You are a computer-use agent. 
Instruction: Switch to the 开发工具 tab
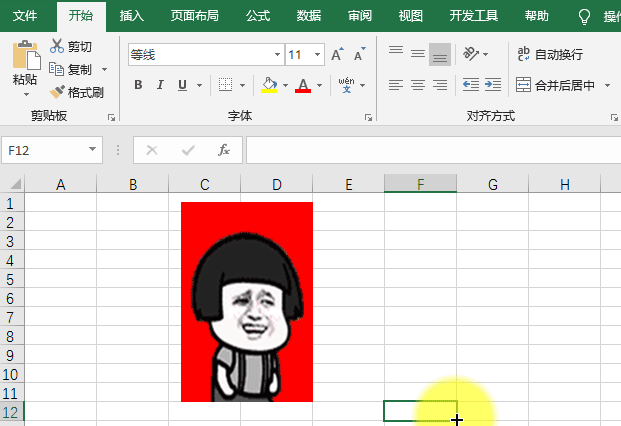pyautogui.click(x=474, y=16)
